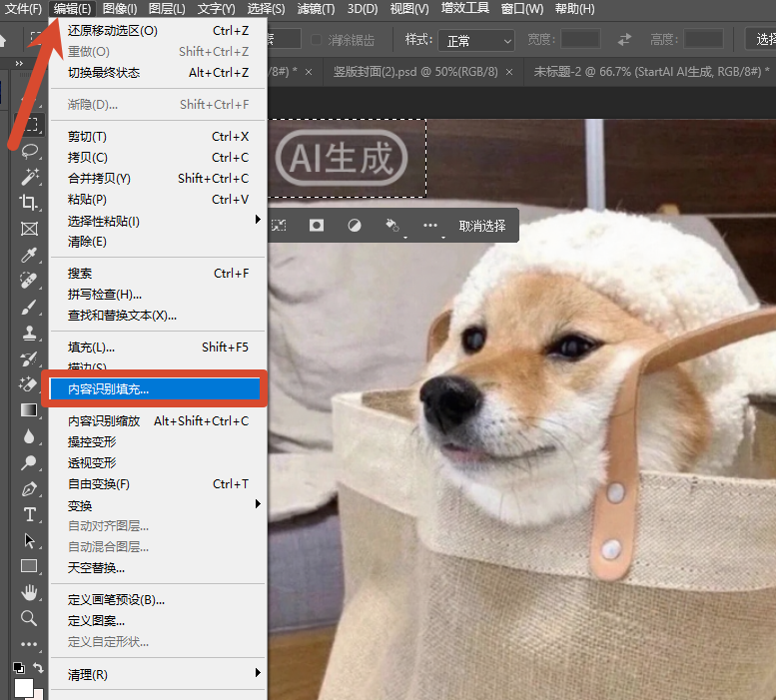Open the 选择(S) menu
Viewport: 776px width, 700px height.
(x=267, y=9)
